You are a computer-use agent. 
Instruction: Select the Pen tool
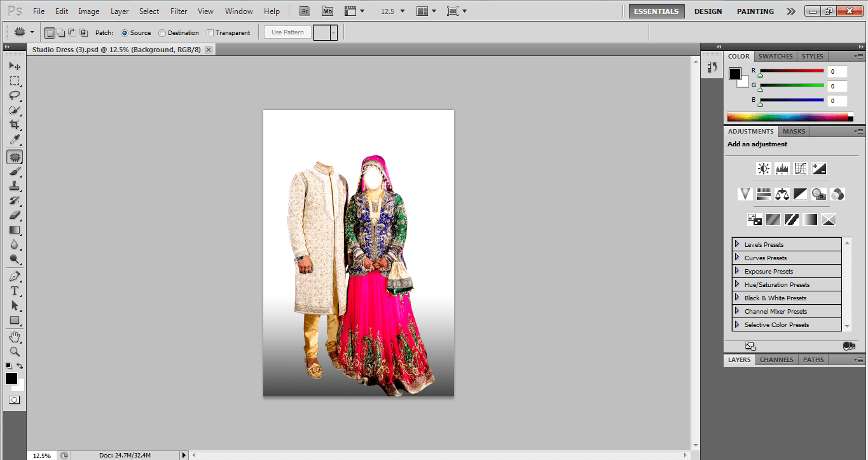(15, 276)
